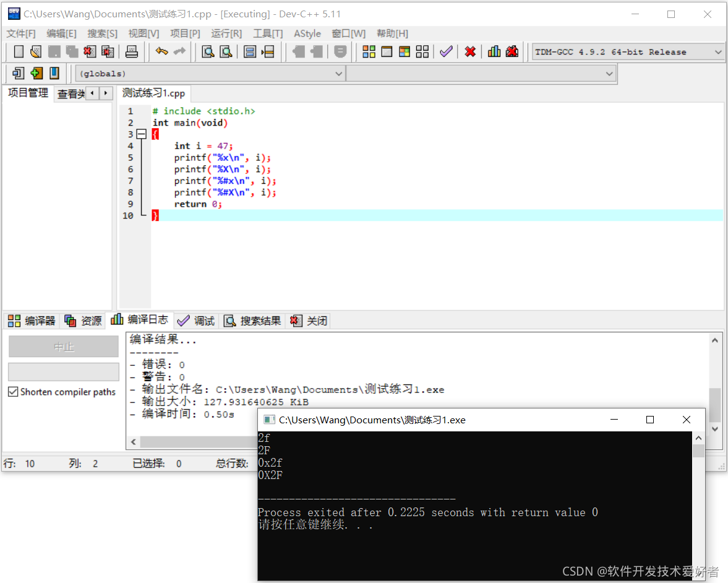
Task: Click the compile log scroll-down arrow
Action: click(715, 429)
